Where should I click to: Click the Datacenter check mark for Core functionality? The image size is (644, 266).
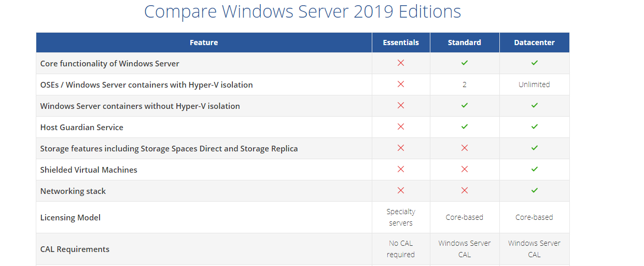click(x=535, y=63)
